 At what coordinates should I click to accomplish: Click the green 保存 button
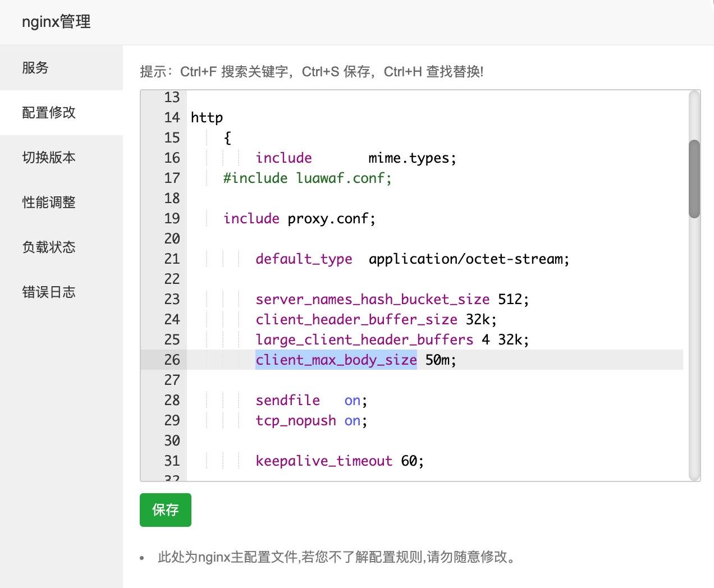(x=166, y=510)
